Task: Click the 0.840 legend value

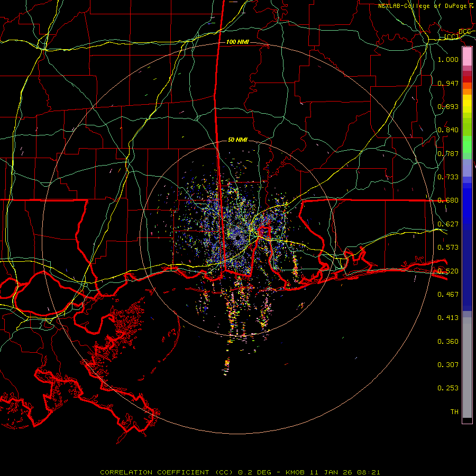Action: (448, 130)
